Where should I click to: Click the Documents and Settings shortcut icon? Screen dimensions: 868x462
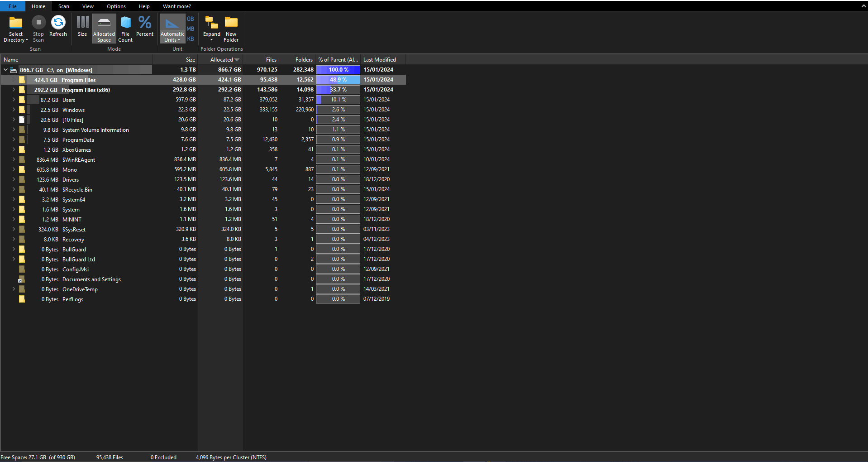click(x=21, y=279)
